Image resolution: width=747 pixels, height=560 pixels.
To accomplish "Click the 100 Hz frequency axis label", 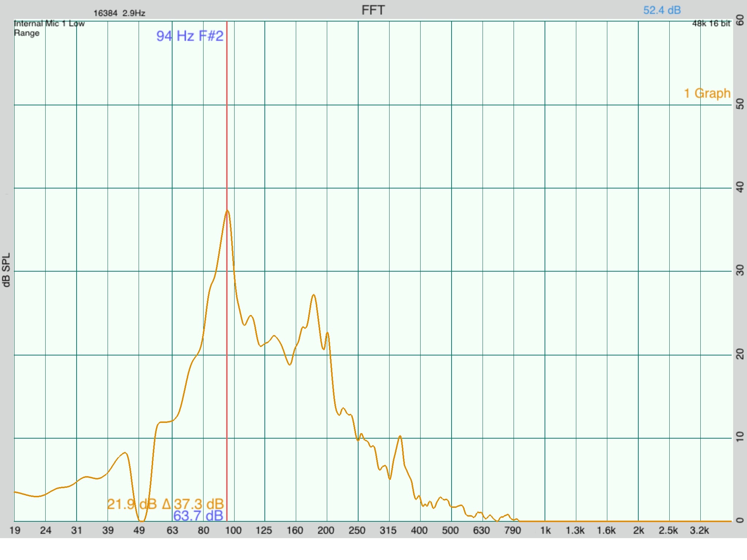I will point(233,530).
